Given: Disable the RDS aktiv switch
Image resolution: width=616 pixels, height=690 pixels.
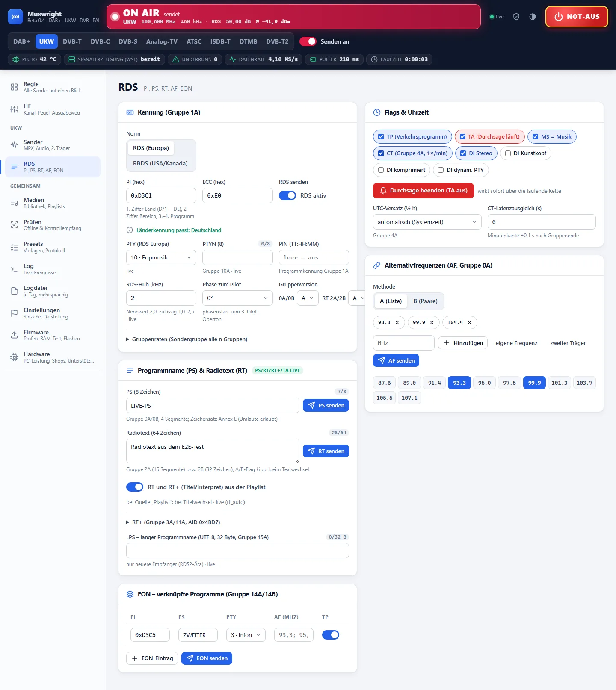Looking at the screenshot, I should click(287, 195).
